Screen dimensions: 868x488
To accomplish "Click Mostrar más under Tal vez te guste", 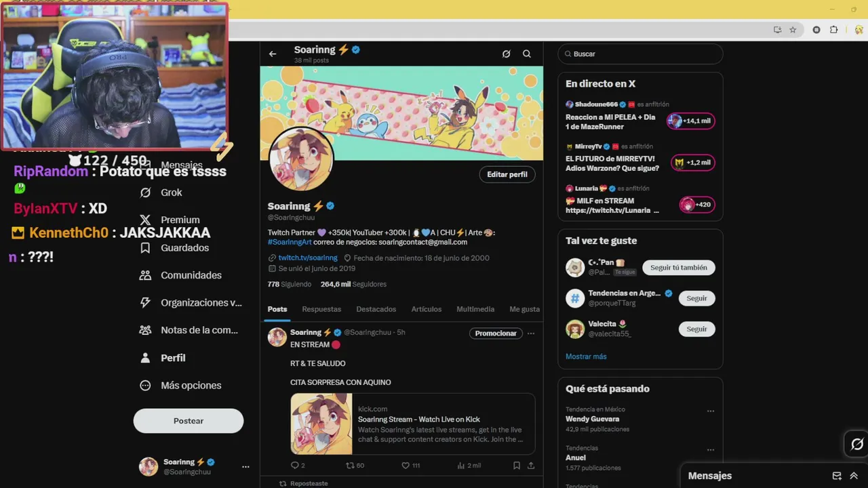I will point(586,357).
